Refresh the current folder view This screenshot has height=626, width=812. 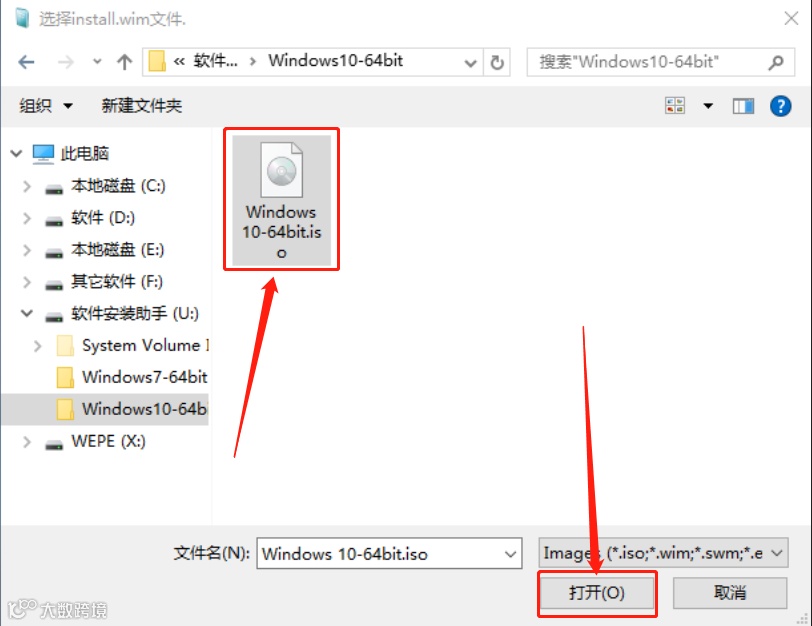(497, 63)
